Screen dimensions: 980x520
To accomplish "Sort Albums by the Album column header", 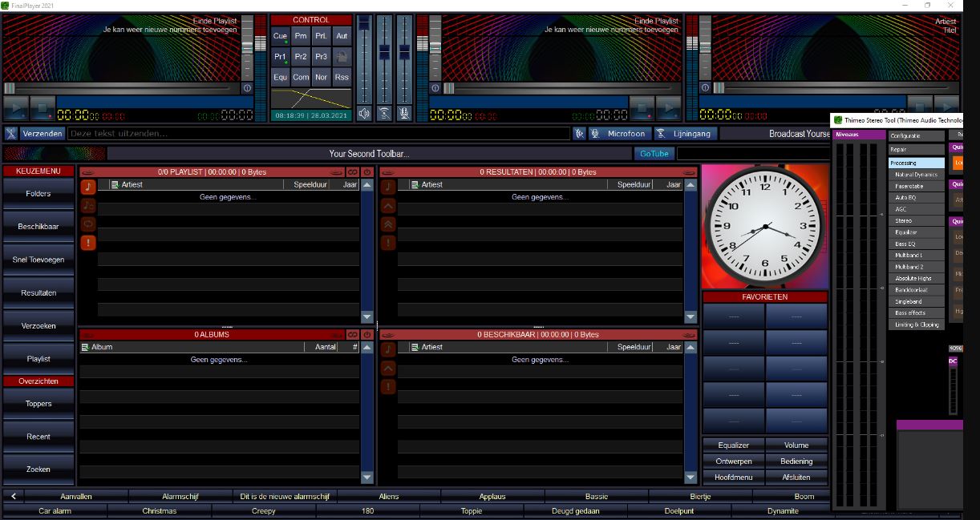I will click(x=191, y=347).
